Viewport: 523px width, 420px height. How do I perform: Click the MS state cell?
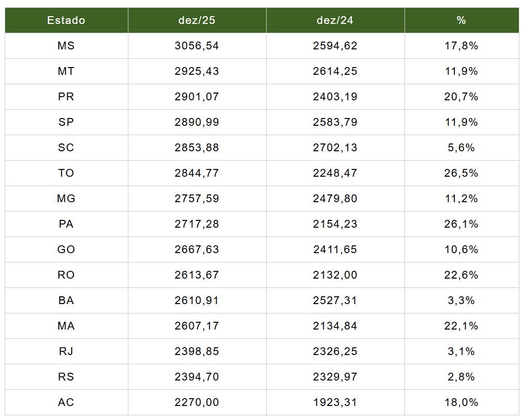66,46
